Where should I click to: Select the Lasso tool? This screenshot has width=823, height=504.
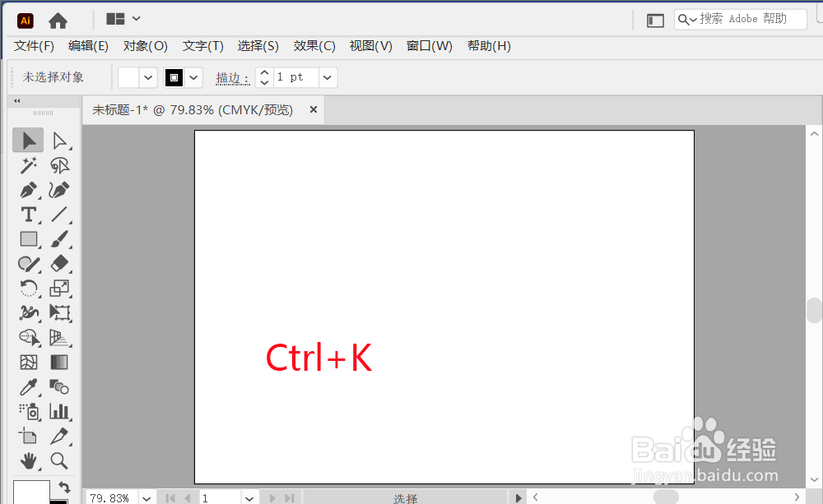coord(59,166)
